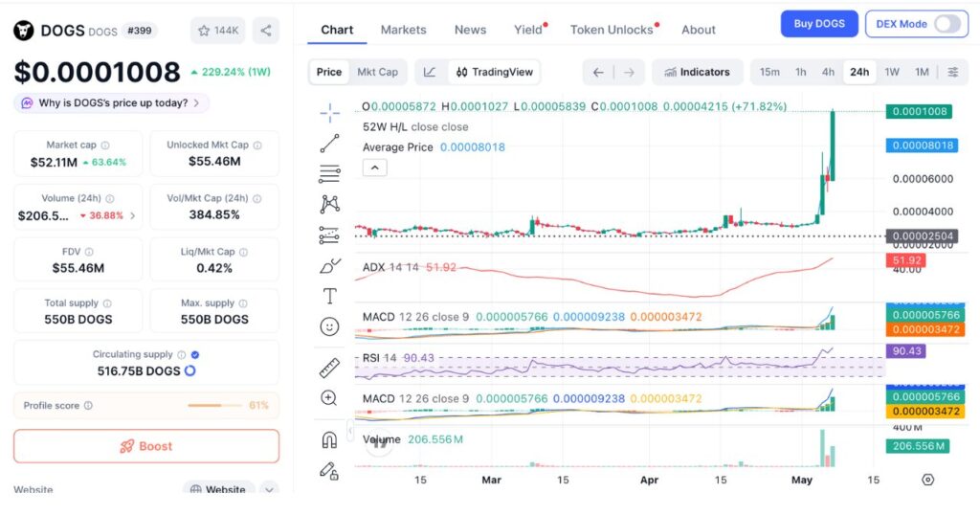This screenshot has height=515, width=980.
Task: Set timeframe to 1M
Action: pyautogui.click(x=922, y=72)
